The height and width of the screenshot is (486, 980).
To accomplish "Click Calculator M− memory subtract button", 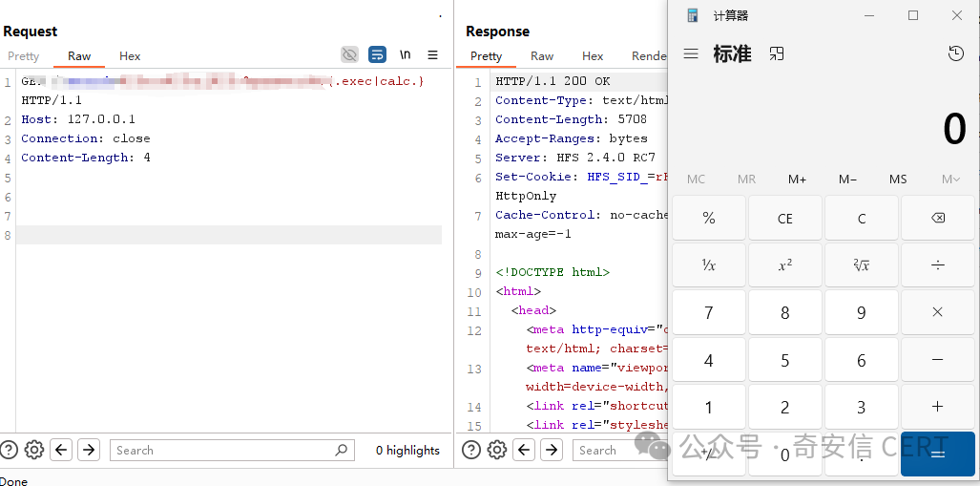I will [x=847, y=180].
